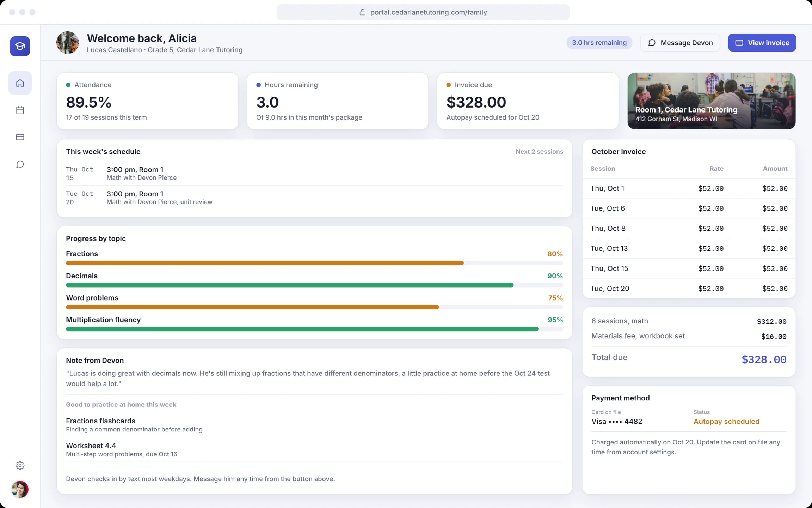Click the Decimals progress bar
The width and height of the screenshot is (812, 508).
click(x=314, y=285)
